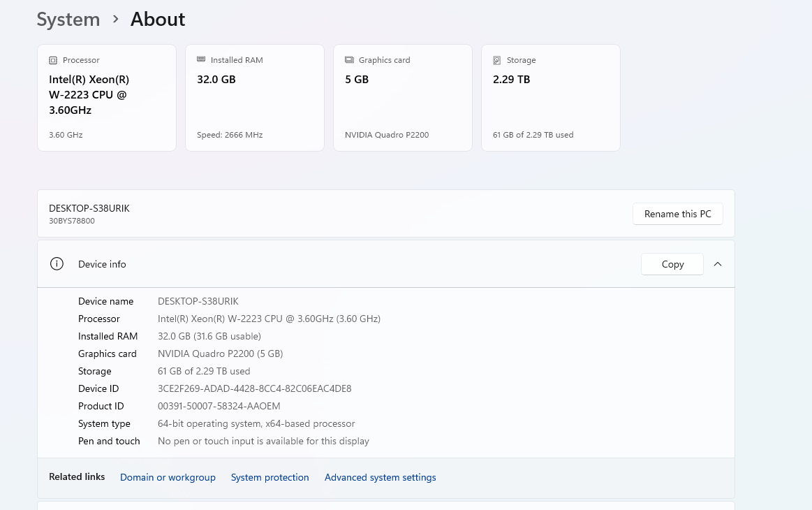The image size is (812, 510).
Task: Click the Graphics card icon
Action: 349,60
